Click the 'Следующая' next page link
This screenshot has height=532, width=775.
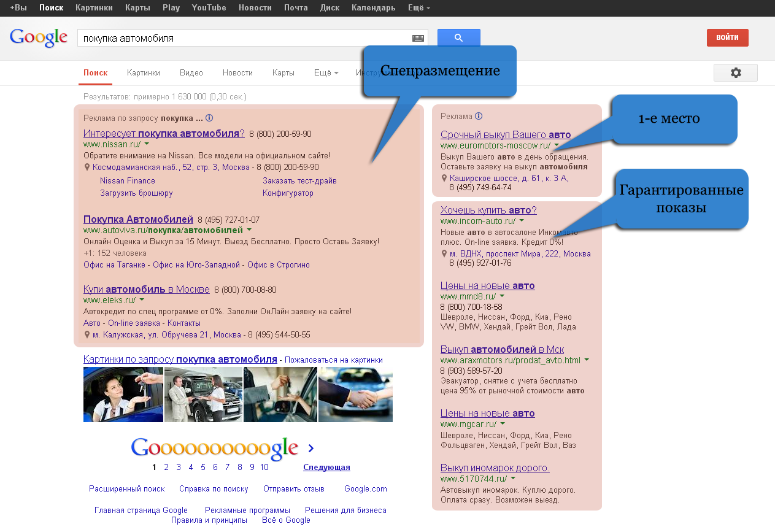coord(326,468)
